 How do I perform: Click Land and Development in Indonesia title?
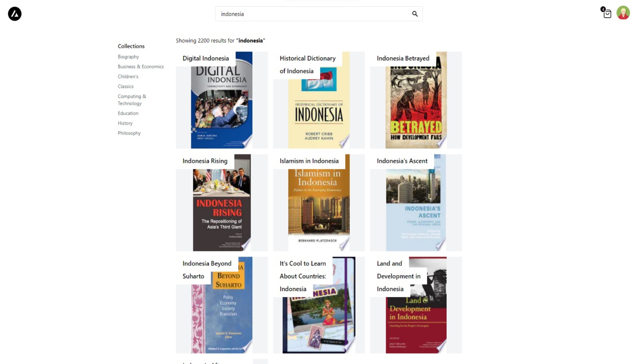pyautogui.click(x=398, y=276)
